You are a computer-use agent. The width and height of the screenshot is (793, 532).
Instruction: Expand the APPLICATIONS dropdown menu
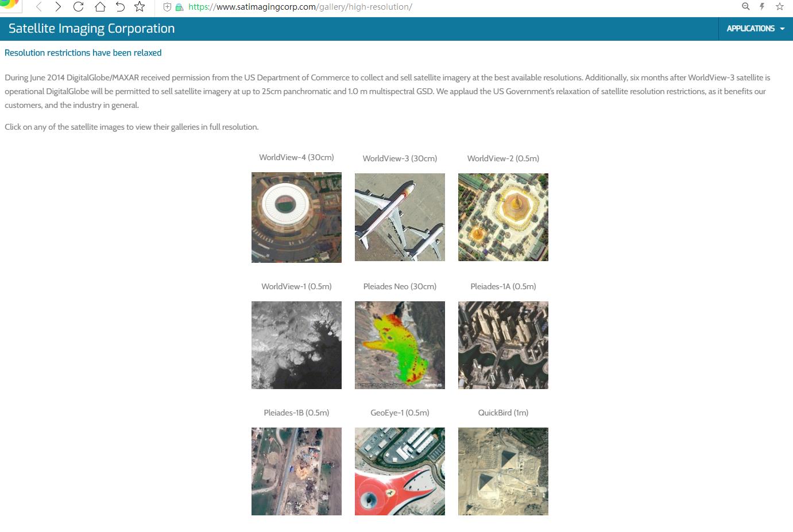click(755, 29)
